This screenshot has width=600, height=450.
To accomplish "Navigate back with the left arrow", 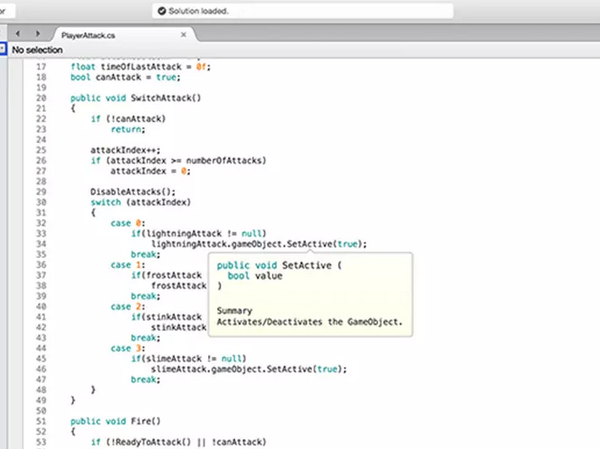I will [x=18, y=34].
